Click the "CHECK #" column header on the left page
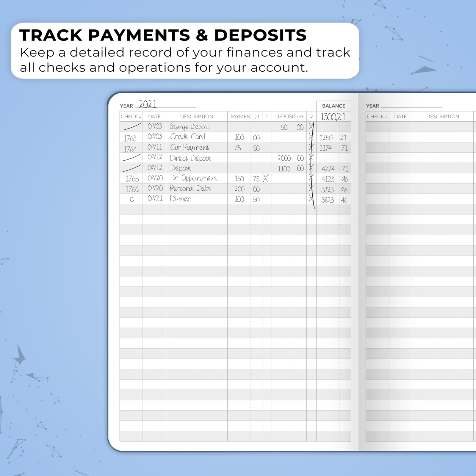This screenshot has height=476, width=476. [x=131, y=117]
